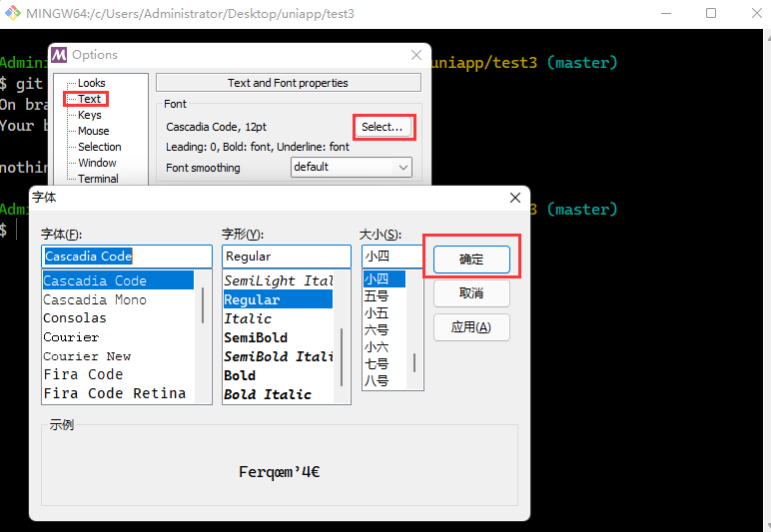Select size 小五
The height and width of the screenshot is (532, 771).
[385, 313]
